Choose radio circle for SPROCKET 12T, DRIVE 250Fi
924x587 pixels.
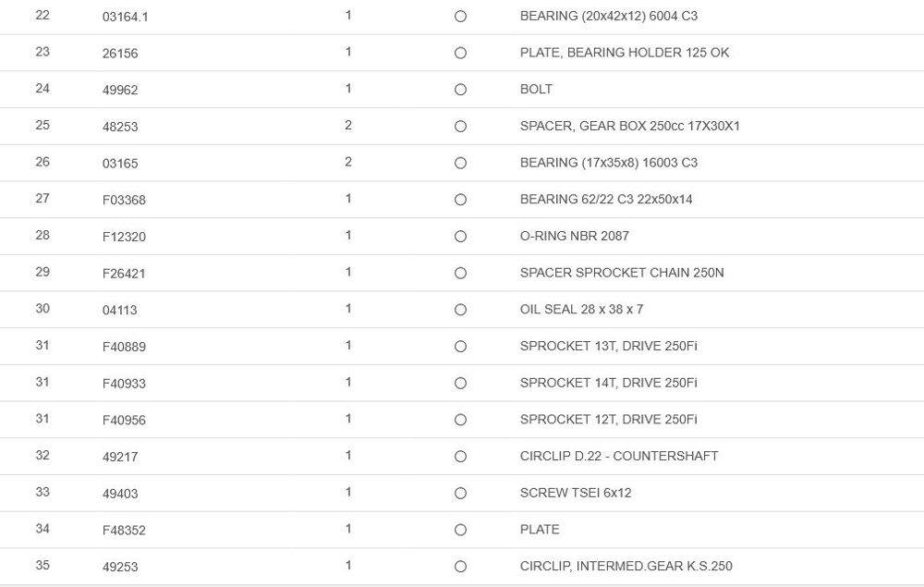[460, 420]
